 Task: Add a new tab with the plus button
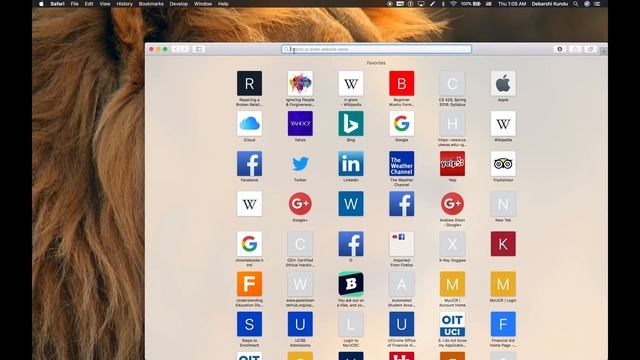point(604,51)
